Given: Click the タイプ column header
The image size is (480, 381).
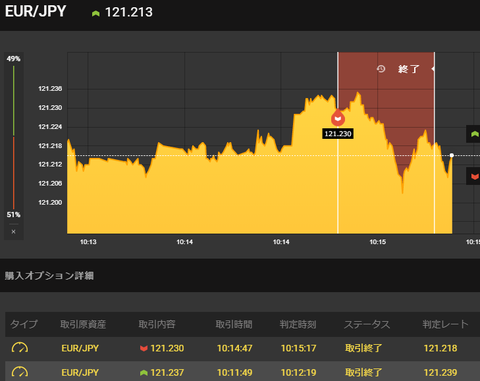Looking at the screenshot, I should coord(24,324).
